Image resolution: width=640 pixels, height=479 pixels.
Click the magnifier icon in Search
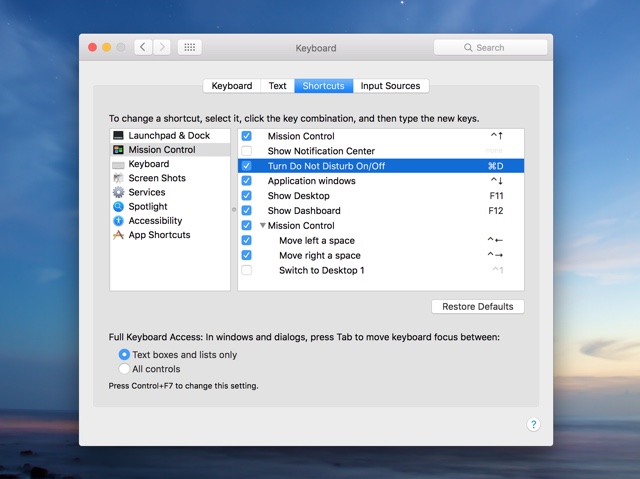tap(468, 48)
